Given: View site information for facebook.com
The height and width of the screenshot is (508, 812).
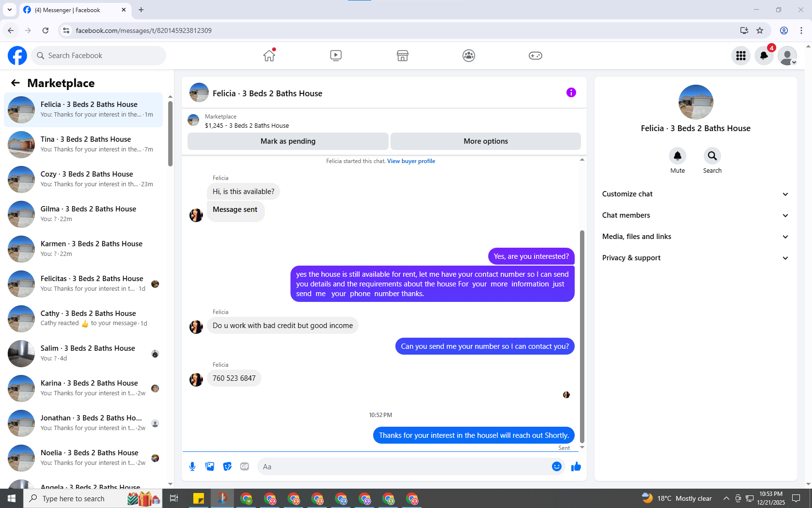Looking at the screenshot, I should 66,30.
